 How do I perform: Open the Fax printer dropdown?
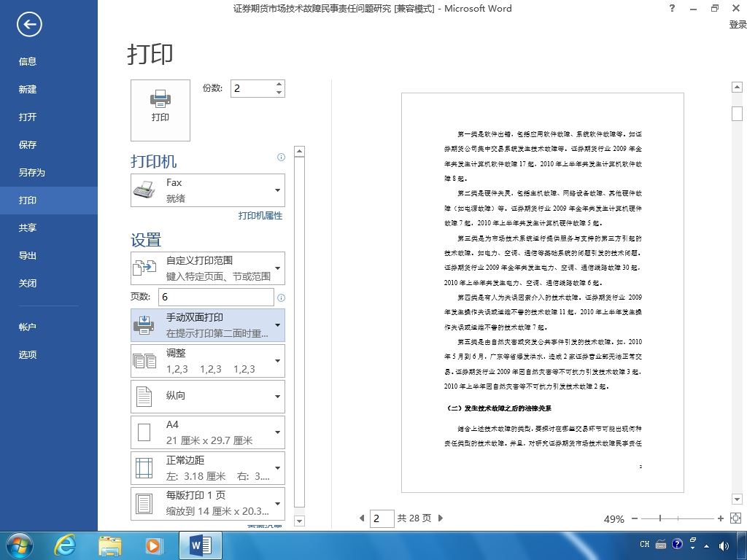pyautogui.click(x=208, y=190)
